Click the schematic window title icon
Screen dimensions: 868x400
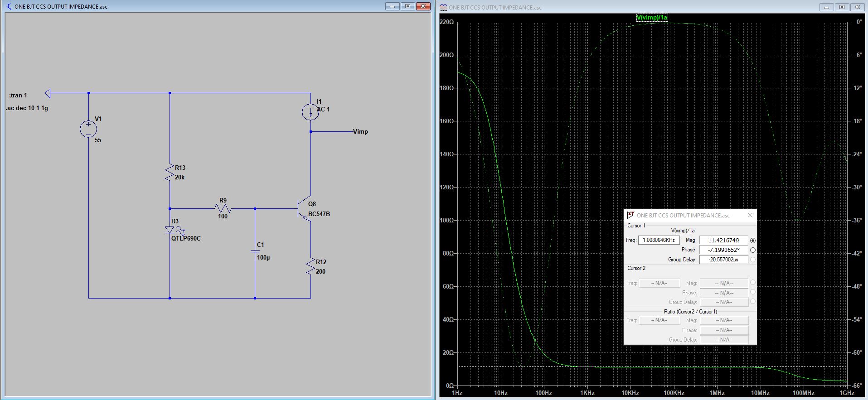9,6
